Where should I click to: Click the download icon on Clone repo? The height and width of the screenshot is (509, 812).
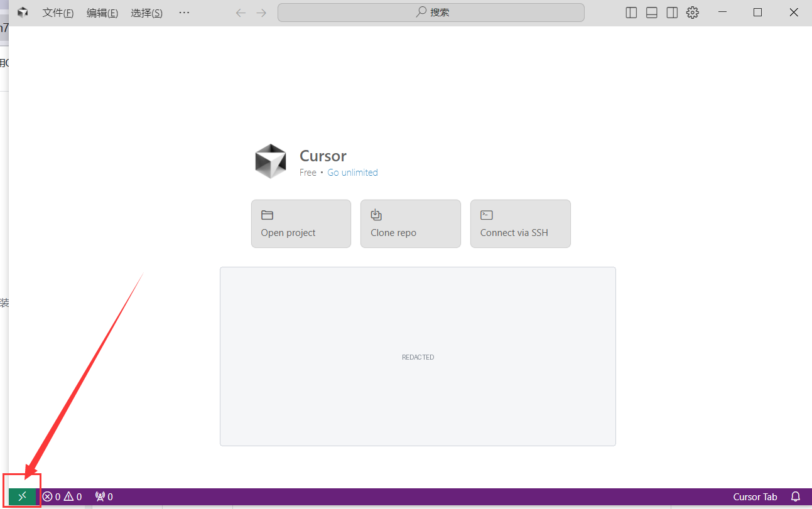[x=376, y=215]
